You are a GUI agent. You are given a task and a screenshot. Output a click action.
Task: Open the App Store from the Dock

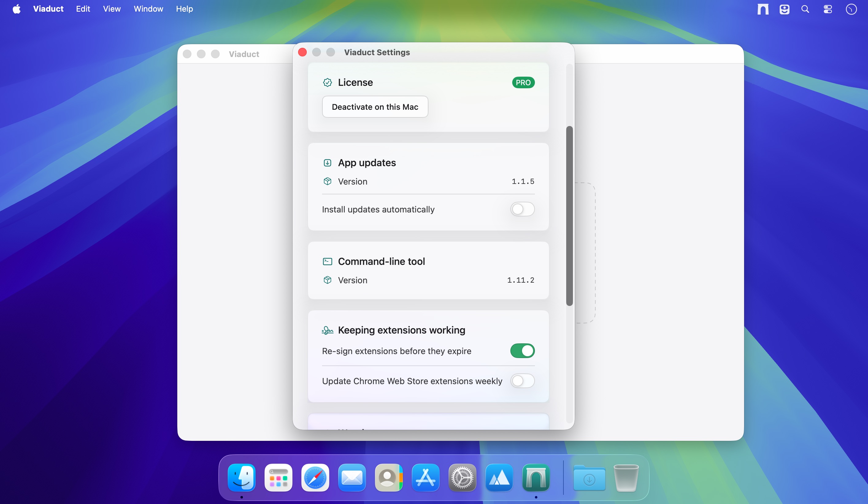[426, 478]
